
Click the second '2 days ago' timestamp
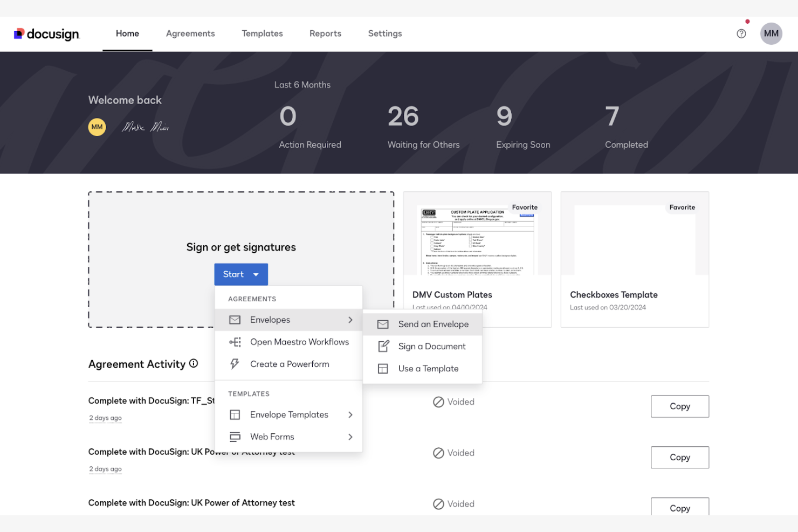pyautogui.click(x=105, y=469)
